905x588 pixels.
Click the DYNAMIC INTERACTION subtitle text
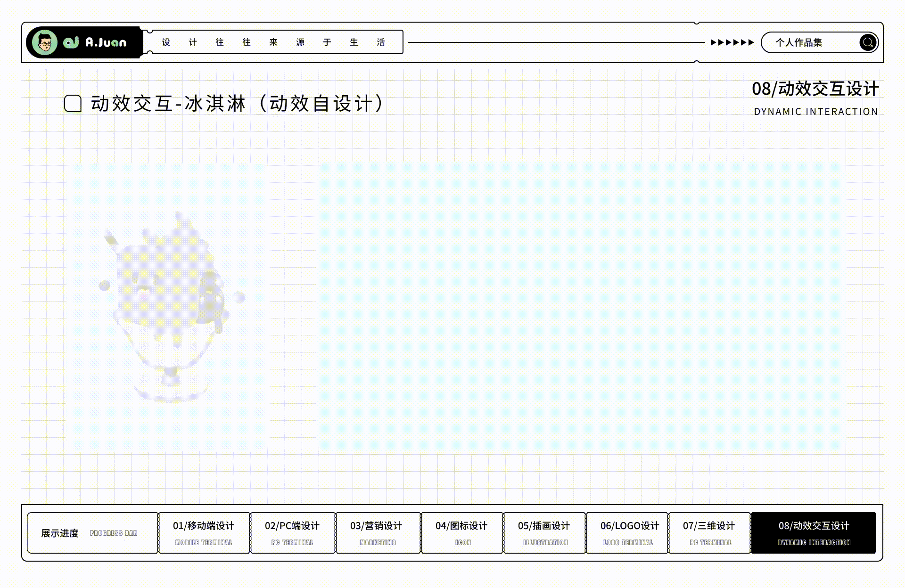815,111
